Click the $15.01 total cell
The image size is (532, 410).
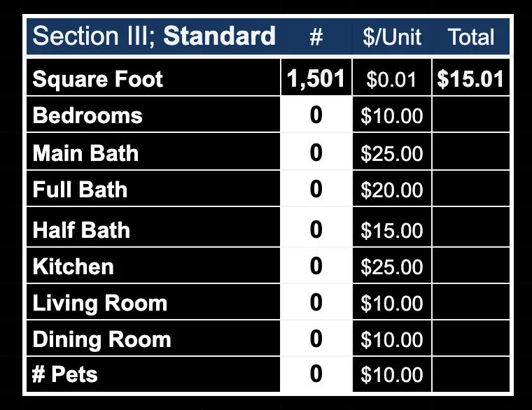pyautogui.click(x=470, y=78)
